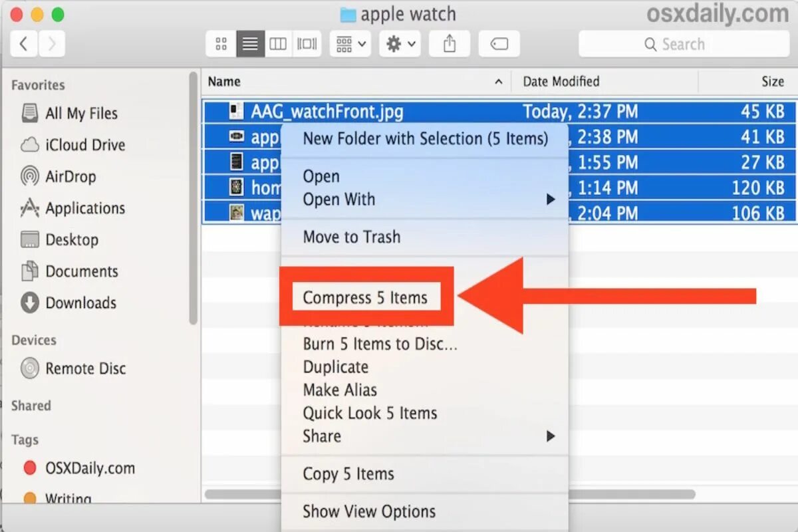Sort by the Name column header
Image resolution: width=798 pixels, height=532 pixels.
coord(224,81)
